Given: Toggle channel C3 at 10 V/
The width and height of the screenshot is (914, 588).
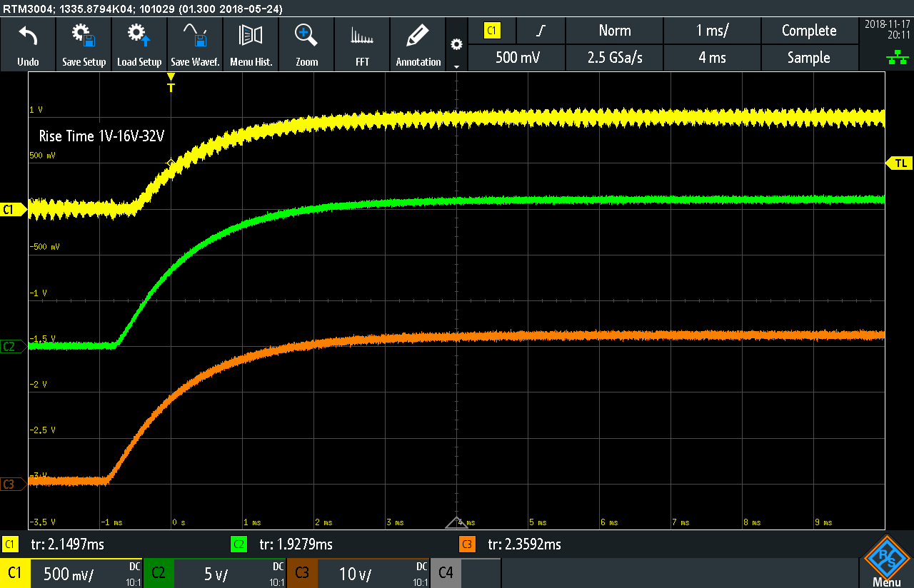Looking at the screenshot, I should [358, 573].
